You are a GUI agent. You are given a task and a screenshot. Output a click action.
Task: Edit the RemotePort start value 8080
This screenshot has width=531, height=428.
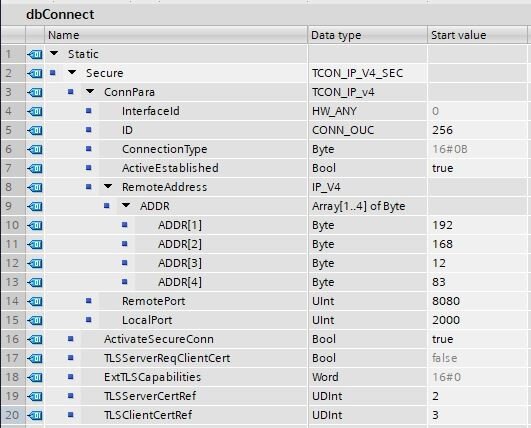(477, 301)
